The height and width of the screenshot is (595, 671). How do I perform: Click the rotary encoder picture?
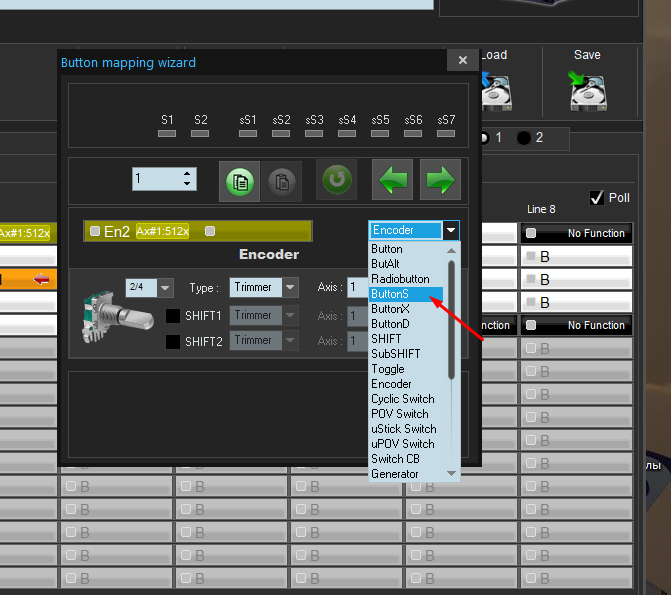click(x=116, y=316)
